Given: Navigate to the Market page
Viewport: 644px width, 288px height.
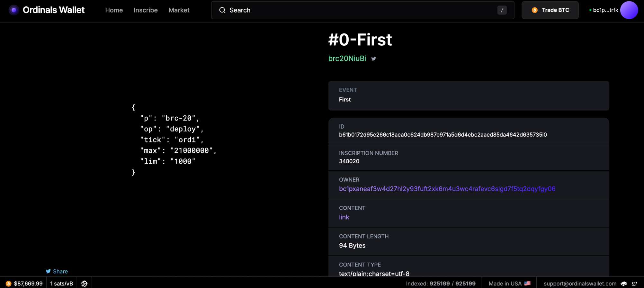Looking at the screenshot, I should point(179,10).
